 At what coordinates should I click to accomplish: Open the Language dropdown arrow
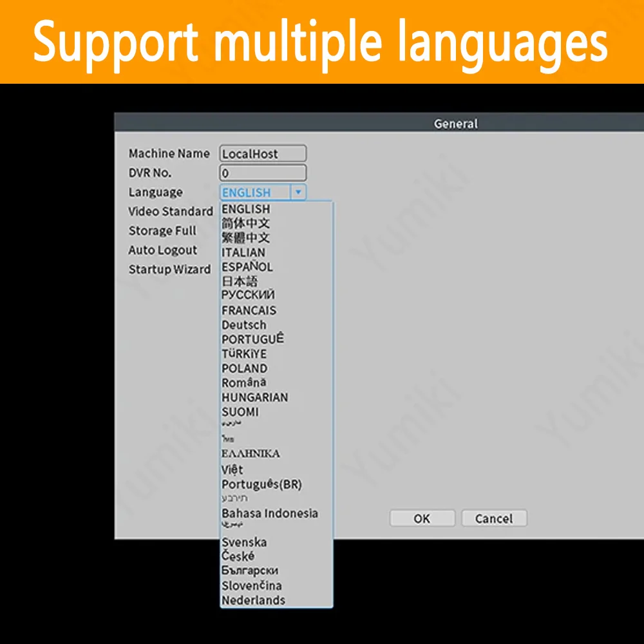[x=298, y=192]
